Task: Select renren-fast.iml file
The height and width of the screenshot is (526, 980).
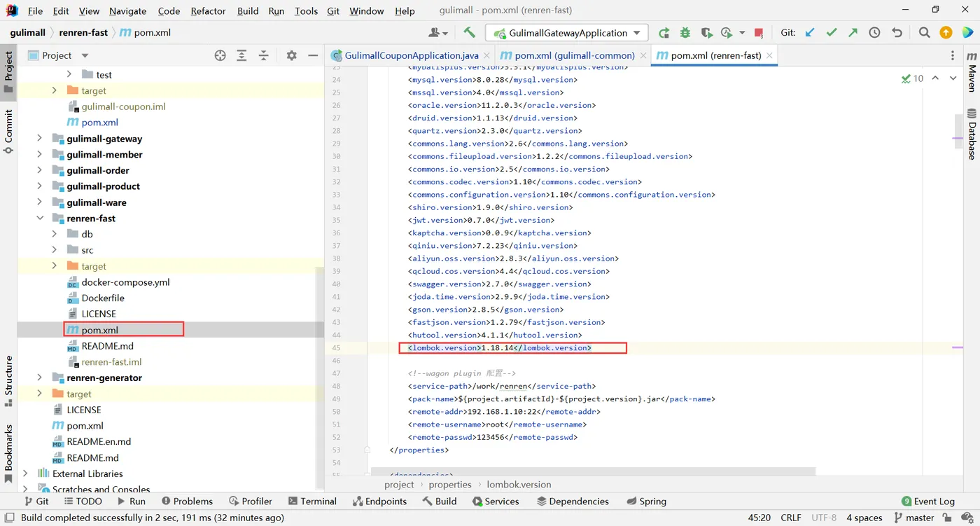Action: pos(111,362)
